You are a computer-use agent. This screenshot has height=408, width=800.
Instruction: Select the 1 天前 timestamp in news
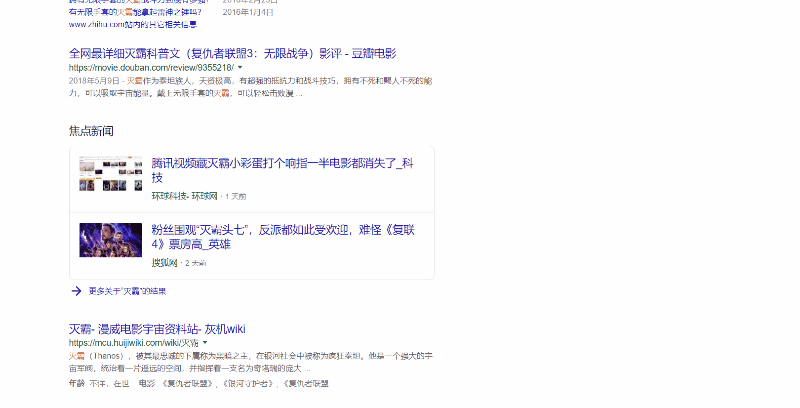point(236,196)
